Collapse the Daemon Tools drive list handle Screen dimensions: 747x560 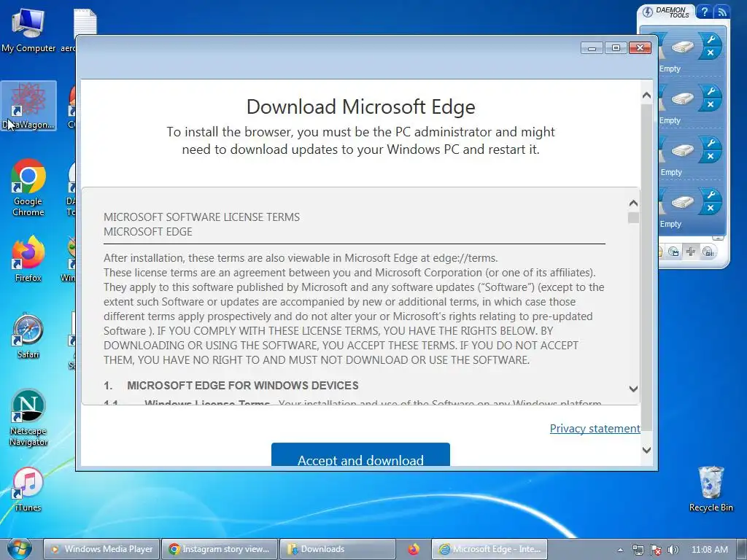[x=719, y=238]
